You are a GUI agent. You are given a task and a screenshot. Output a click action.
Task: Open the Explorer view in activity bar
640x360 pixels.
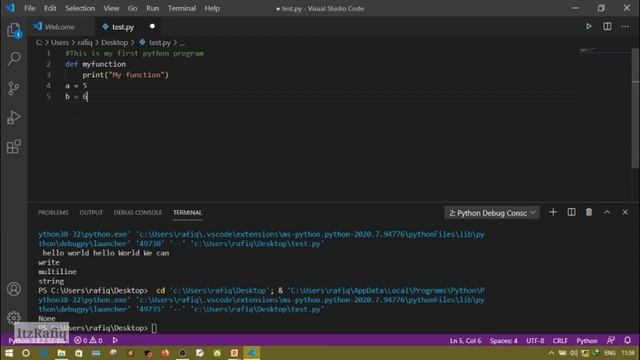[x=13, y=30]
